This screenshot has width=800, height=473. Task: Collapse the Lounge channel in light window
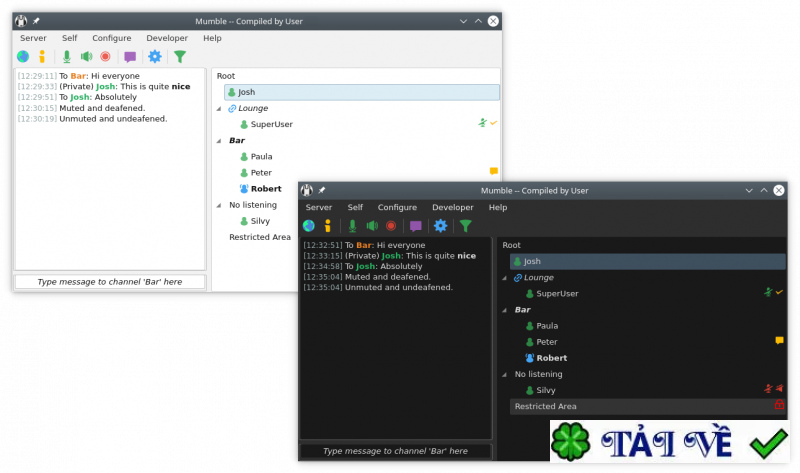point(219,108)
